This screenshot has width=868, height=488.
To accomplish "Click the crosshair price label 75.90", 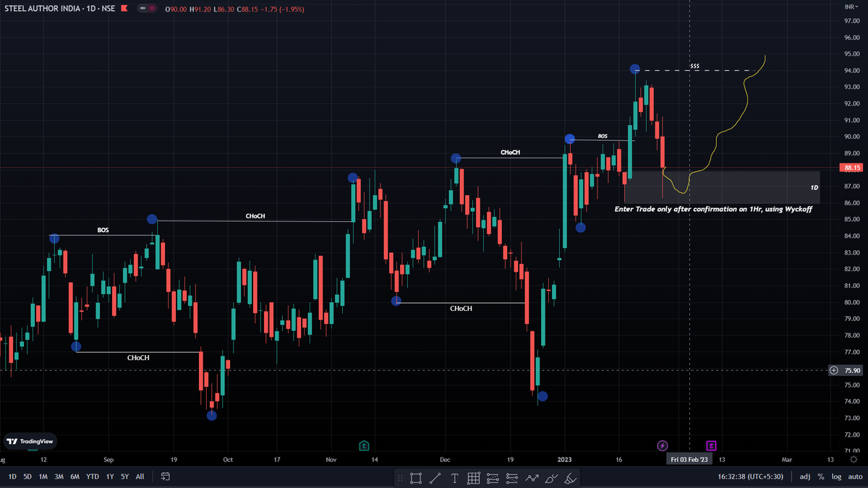I will pos(852,370).
